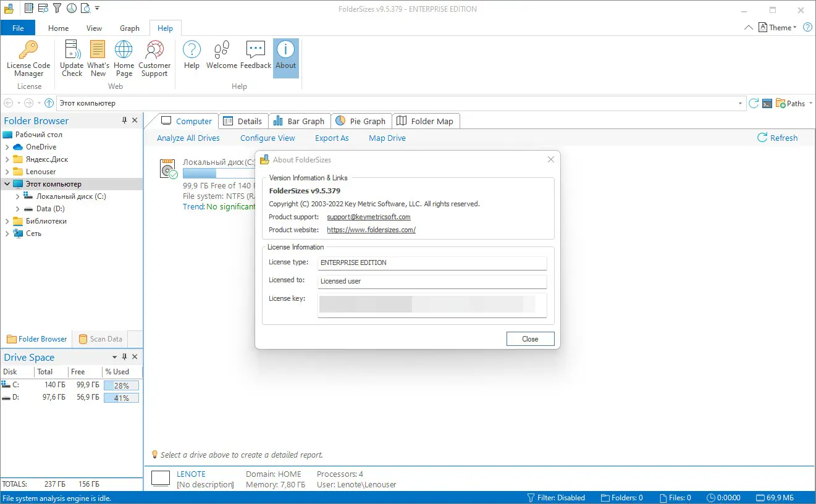The image size is (816, 504).
Task: Switch to the Graph ribbon tab
Action: pyautogui.click(x=130, y=28)
